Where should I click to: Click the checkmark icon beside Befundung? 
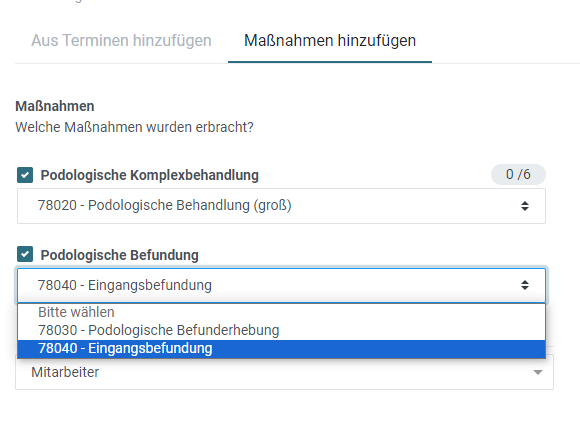click(x=25, y=255)
